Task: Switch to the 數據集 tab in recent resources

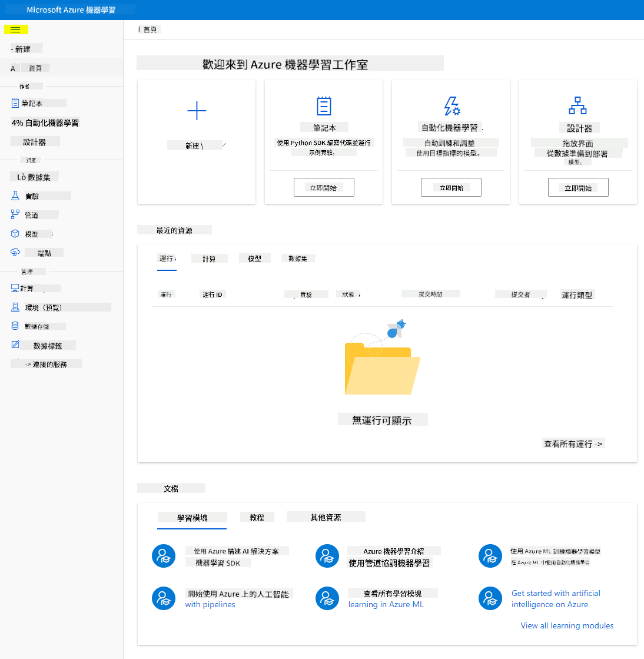Action: [298, 259]
